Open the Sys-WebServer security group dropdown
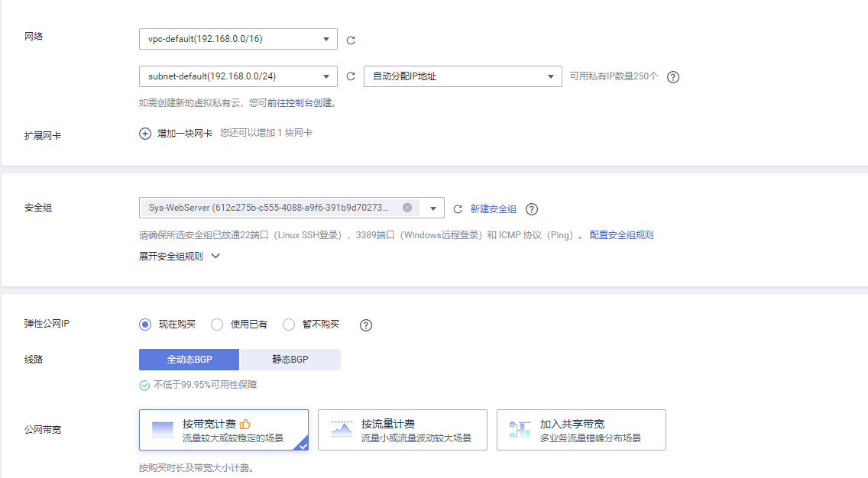This screenshot has width=868, height=478. point(433,208)
